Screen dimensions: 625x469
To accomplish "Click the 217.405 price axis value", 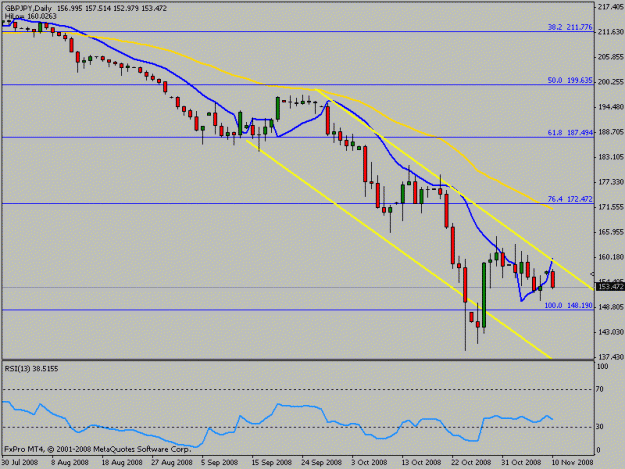I will (610, 7).
